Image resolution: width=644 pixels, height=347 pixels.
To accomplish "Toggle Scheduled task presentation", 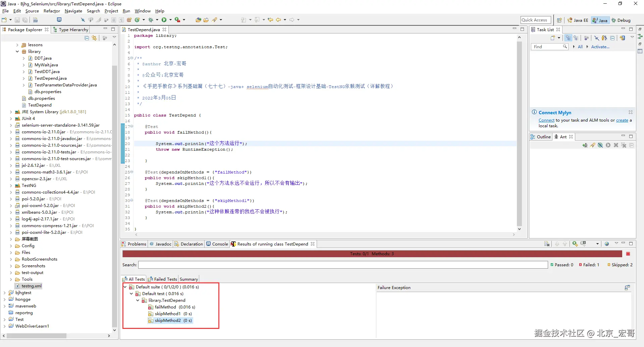I will point(576,38).
